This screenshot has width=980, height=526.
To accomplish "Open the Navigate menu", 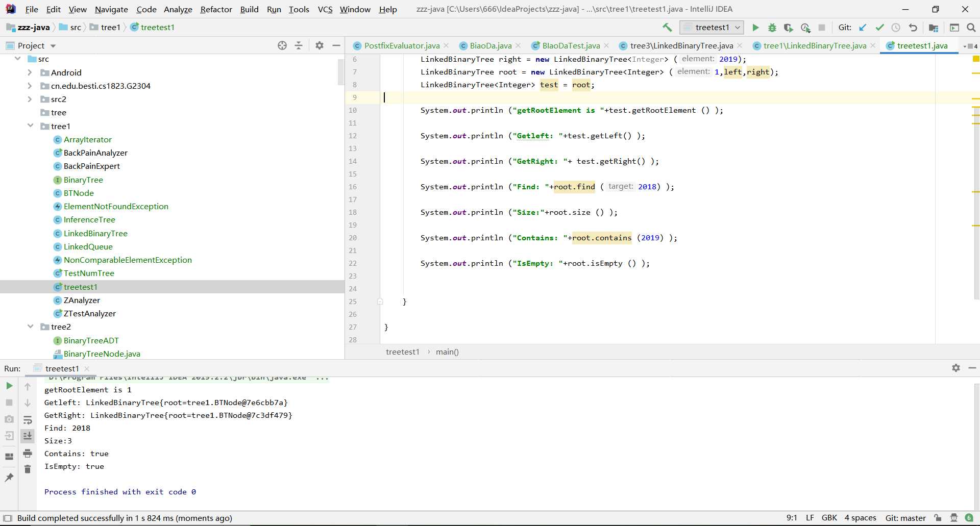I will tap(111, 9).
